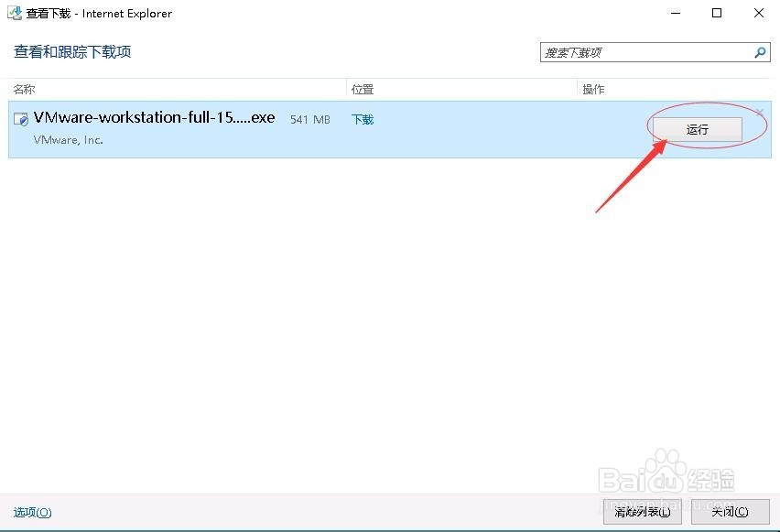Viewport: 780px width, 532px height.
Task: Click the minimize button in the title bar
Action: [x=675, y=13]
